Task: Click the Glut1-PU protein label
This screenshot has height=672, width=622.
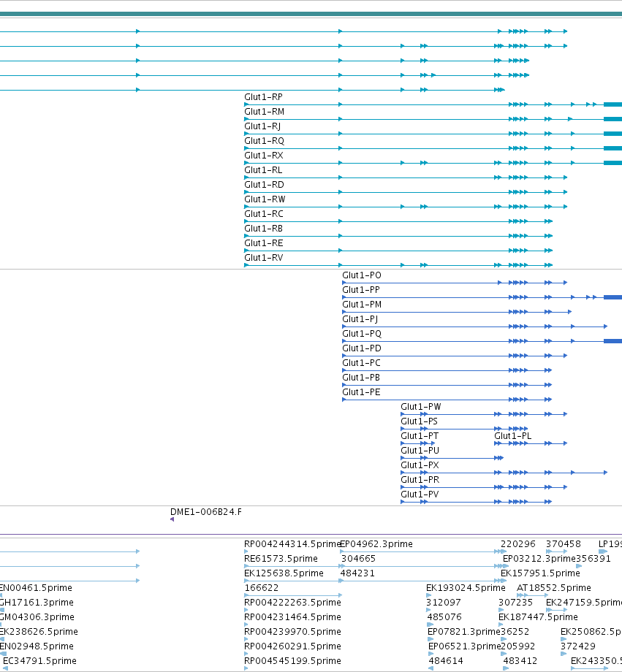Action: 420,451
